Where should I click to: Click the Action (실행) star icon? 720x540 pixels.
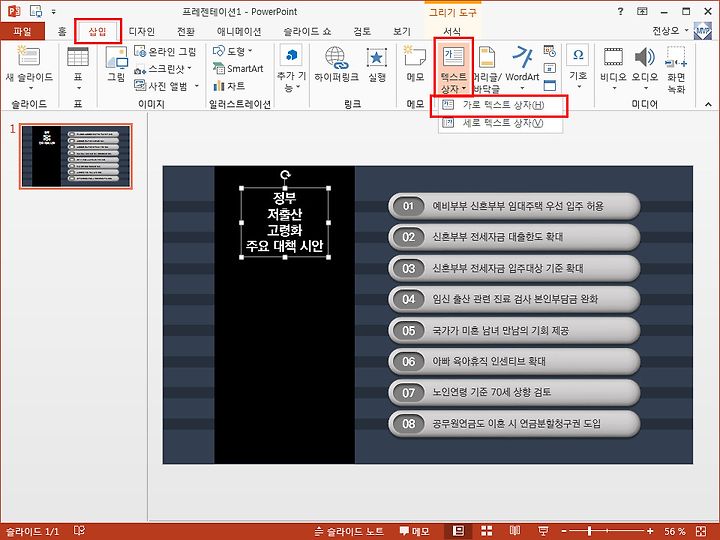pos(377,57)
